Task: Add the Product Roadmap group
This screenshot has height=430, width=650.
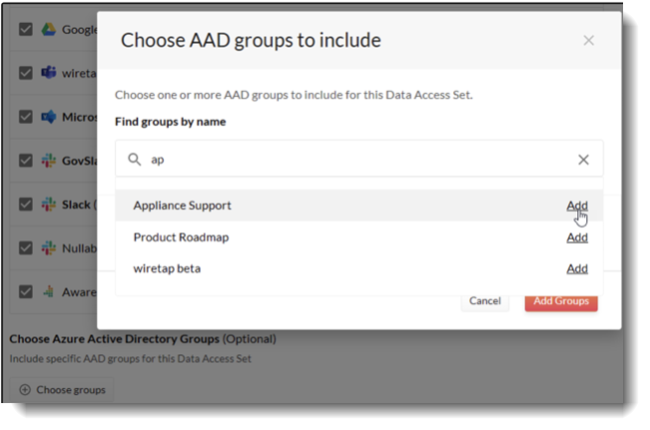Action: (577, 237)
